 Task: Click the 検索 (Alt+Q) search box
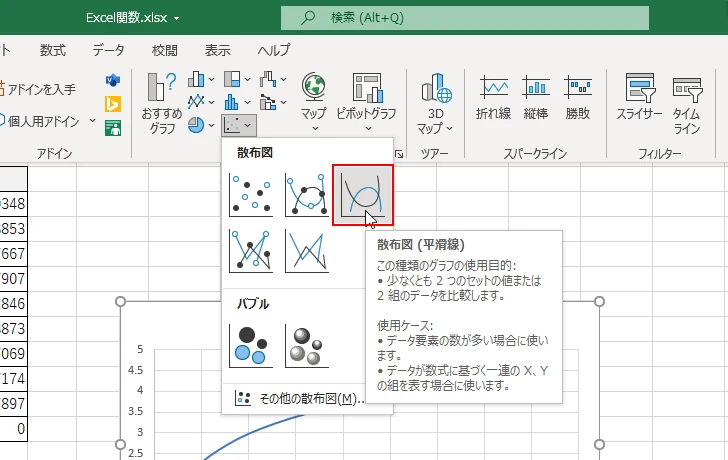(465, 18)
